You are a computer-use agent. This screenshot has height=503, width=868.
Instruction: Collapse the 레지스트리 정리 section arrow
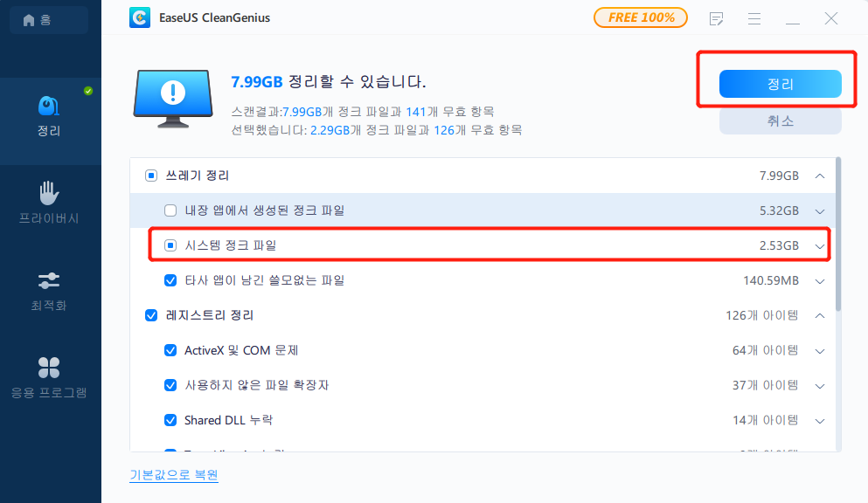(x=820, y=315)
